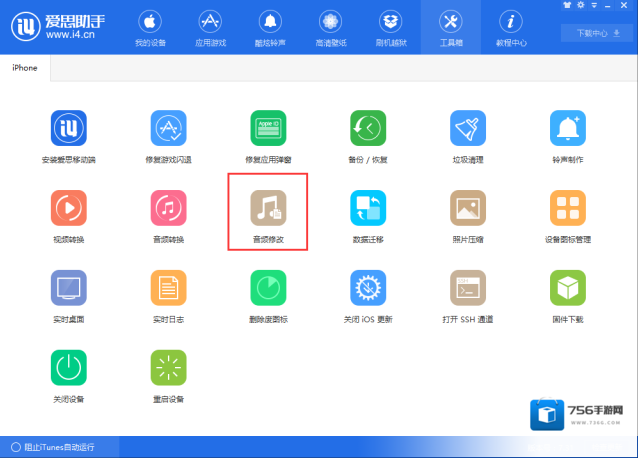Click the green 关闭设备 power icon
This screenshot has width=638, height=458.
[69, 367]
